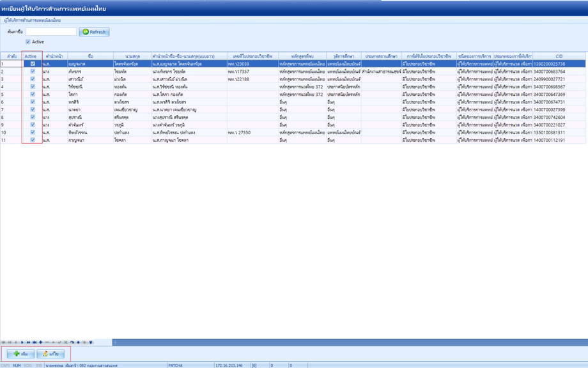Select cell with CID 1400700027399

[x=559, y=110]
